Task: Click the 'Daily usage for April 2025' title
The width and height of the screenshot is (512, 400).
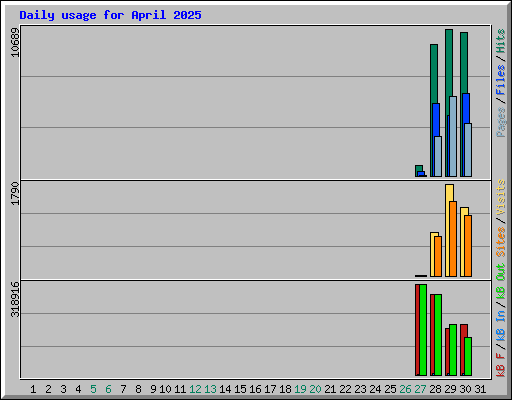Action: [110, 15]
